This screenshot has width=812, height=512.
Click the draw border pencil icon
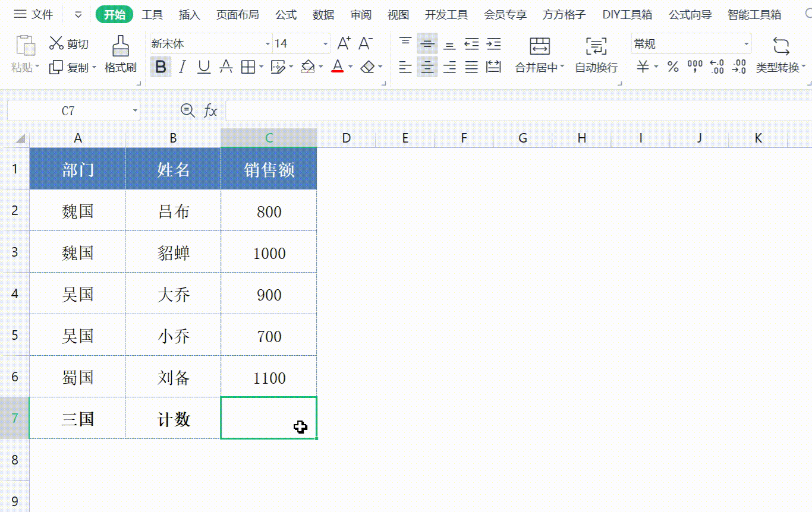click(277, 67)
